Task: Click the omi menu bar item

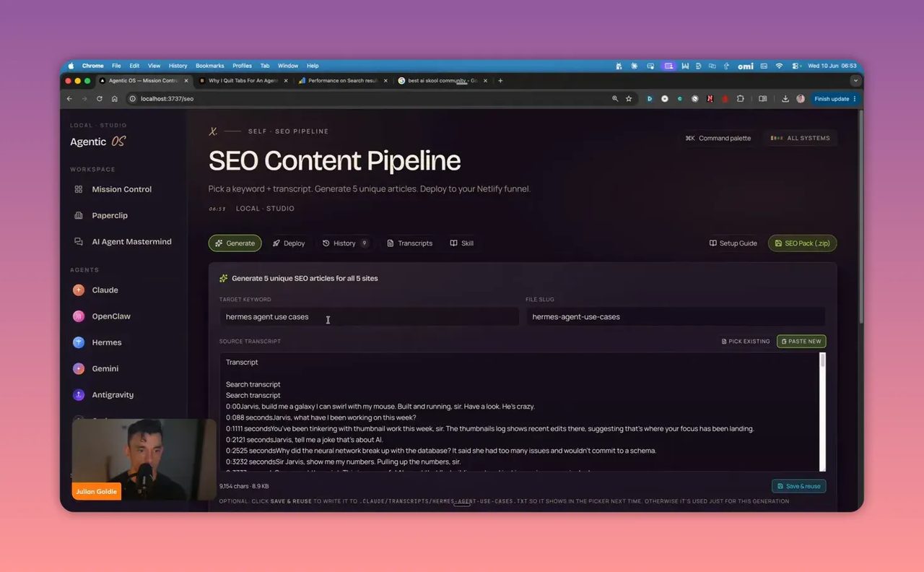Action: [746, 66]
